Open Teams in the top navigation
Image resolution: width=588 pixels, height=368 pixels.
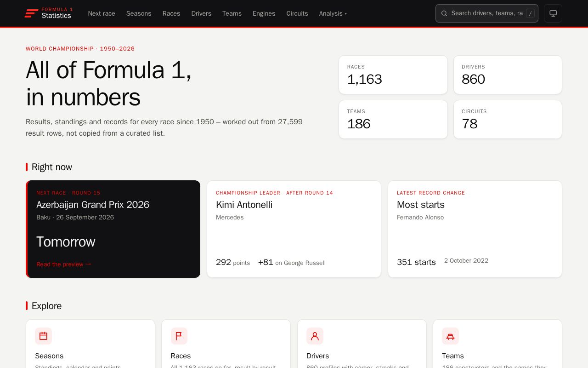click(232, 13)
